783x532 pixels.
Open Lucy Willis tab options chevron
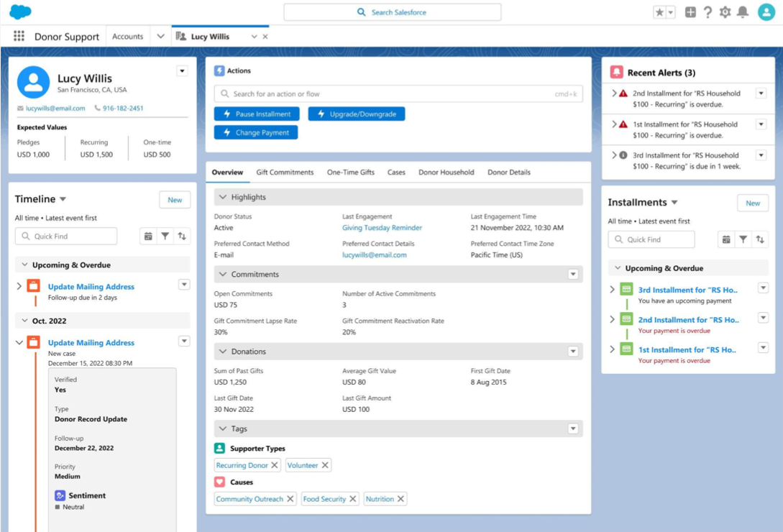coord(255,37)
